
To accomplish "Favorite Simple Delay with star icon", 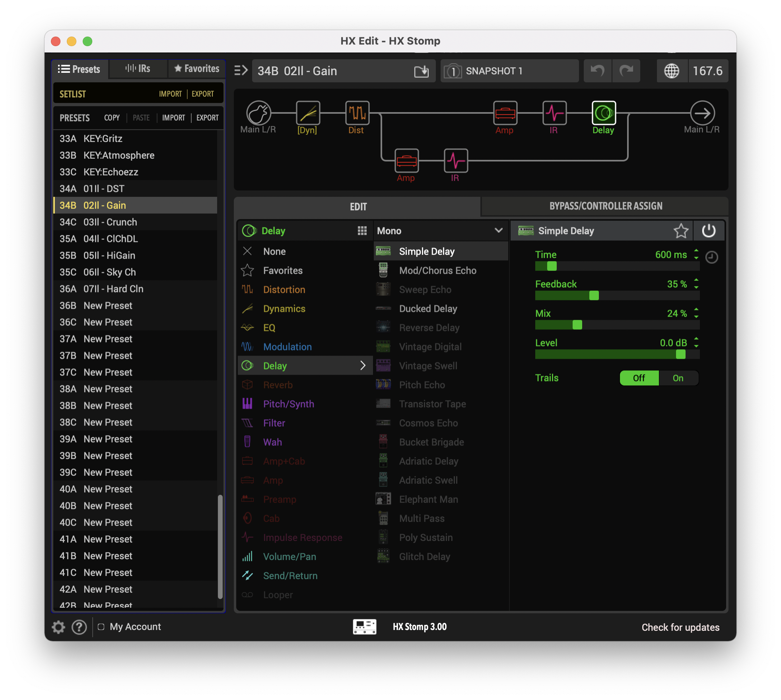I will 681,231.
